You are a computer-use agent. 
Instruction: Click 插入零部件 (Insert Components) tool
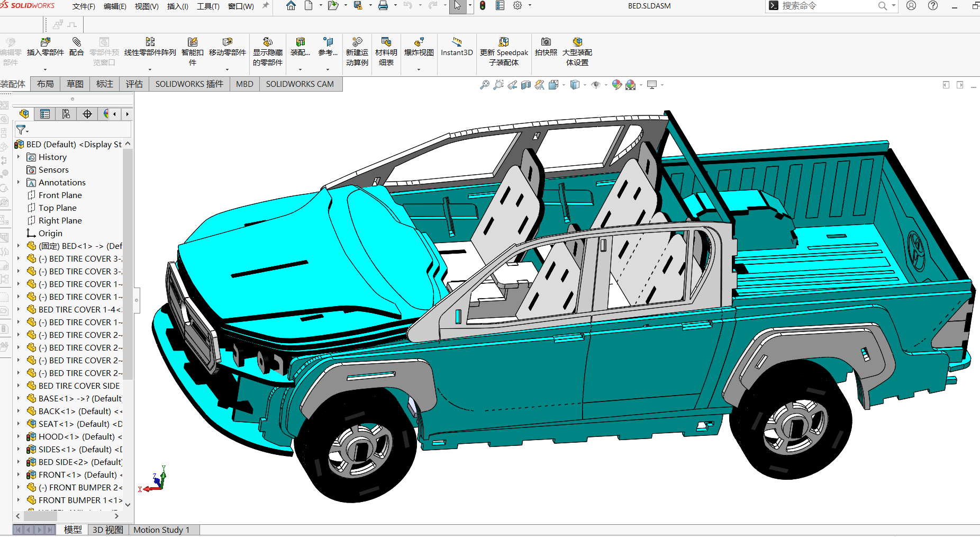click(46, 47)
